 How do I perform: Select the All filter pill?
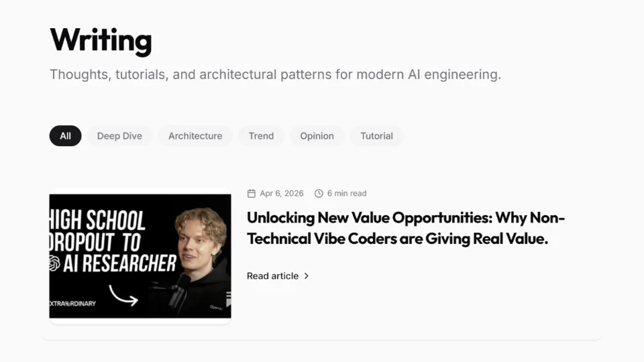click(x=65, y=136)
